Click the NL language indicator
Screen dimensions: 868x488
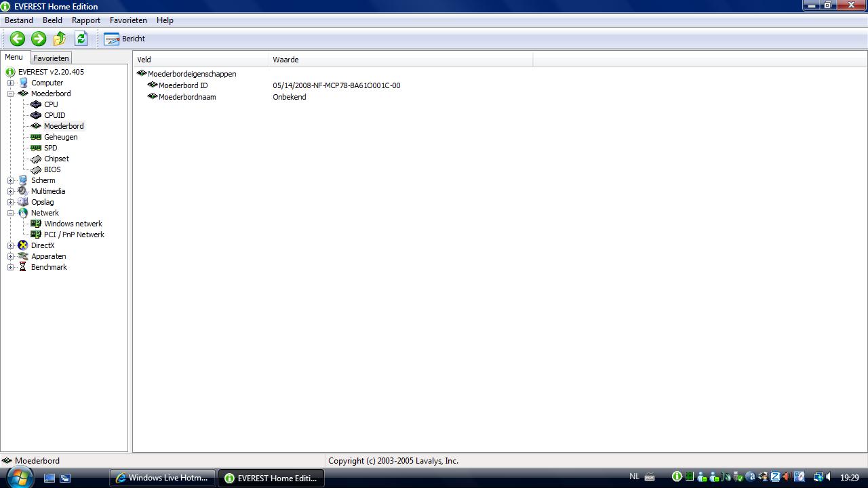coord(635,477)
